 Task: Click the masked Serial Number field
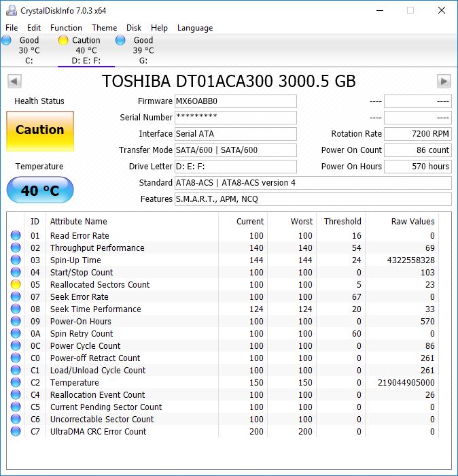[x=236, y=118]
